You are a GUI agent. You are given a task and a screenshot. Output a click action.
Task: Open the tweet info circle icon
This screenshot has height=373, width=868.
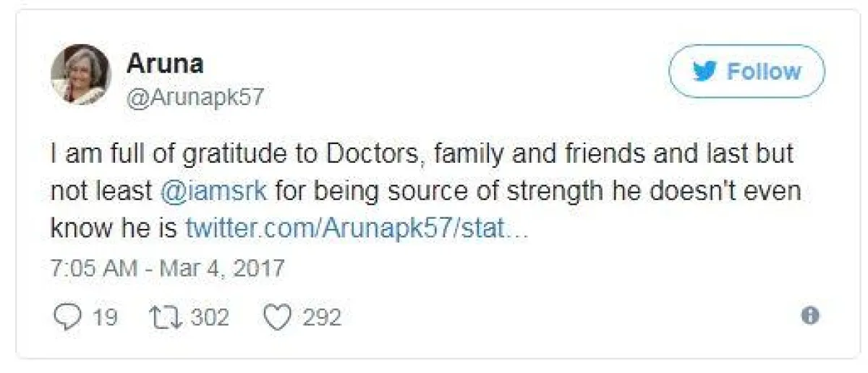(x=811, y=316)
